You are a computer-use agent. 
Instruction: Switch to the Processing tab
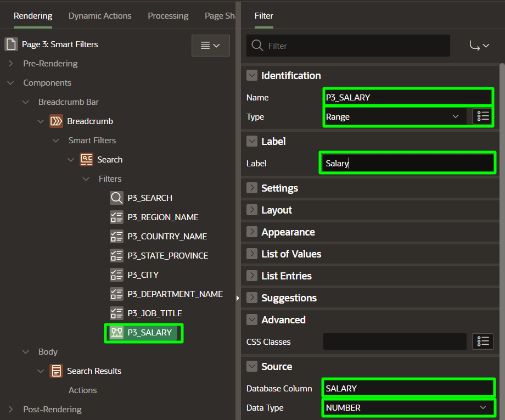click(168, 16)
